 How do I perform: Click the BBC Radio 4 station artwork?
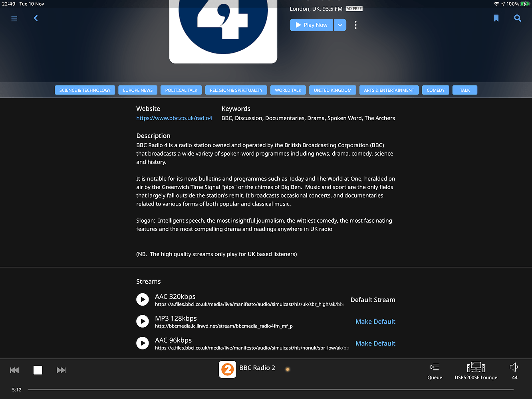(223, 31)
